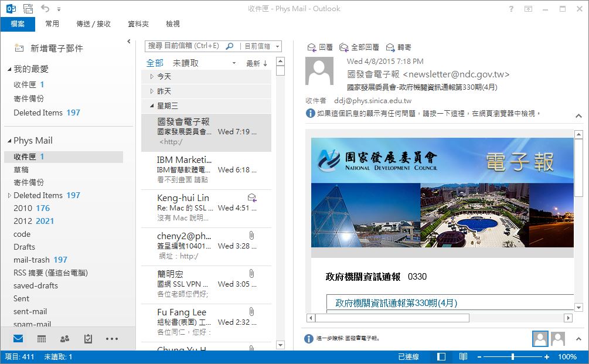Show 全部 messages filter
Image resolution: width=589 pixels, height=364 pixels.
(x=155, y=63)
